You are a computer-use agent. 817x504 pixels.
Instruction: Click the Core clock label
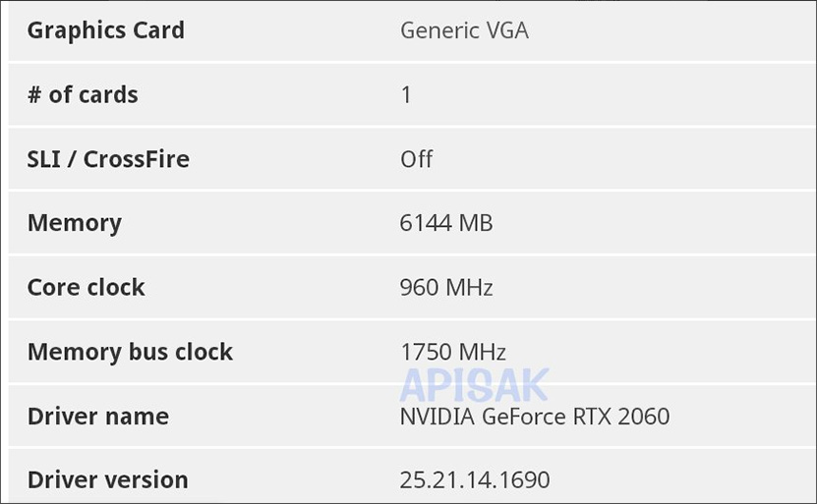point(86,288)
